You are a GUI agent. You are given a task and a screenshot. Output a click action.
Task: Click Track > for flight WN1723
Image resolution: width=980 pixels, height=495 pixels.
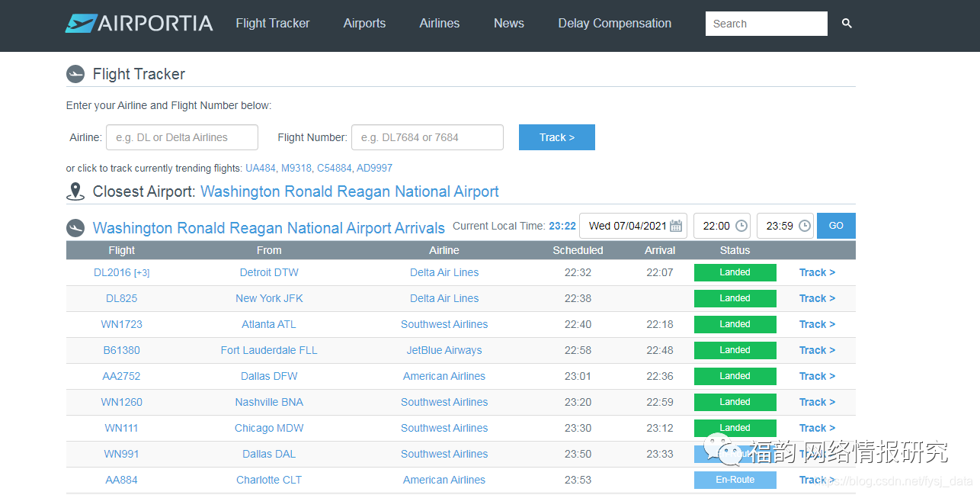pyautogui.click(x=817, y=324)
